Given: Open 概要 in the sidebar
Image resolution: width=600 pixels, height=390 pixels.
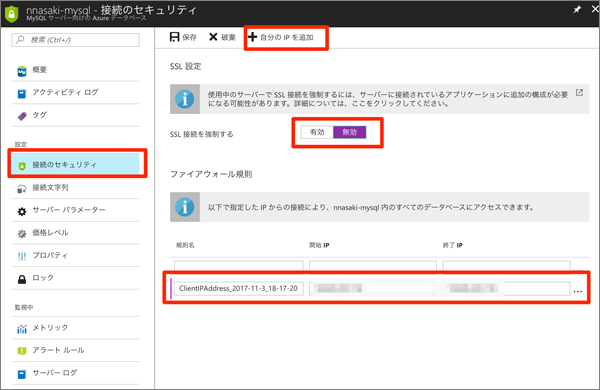Looking at the screenshot, I should 75,70.
